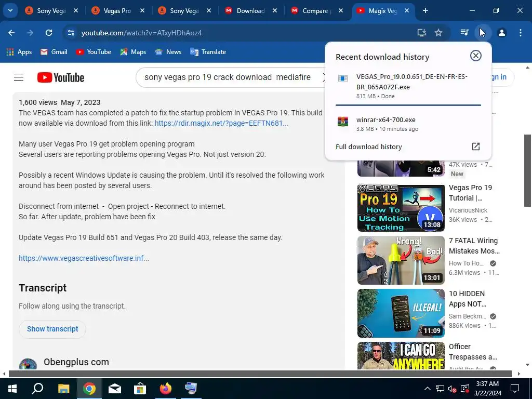This screenshot has width=532, height=399.
Task: Click the Show transcript button
Action: tap(52, 329)
